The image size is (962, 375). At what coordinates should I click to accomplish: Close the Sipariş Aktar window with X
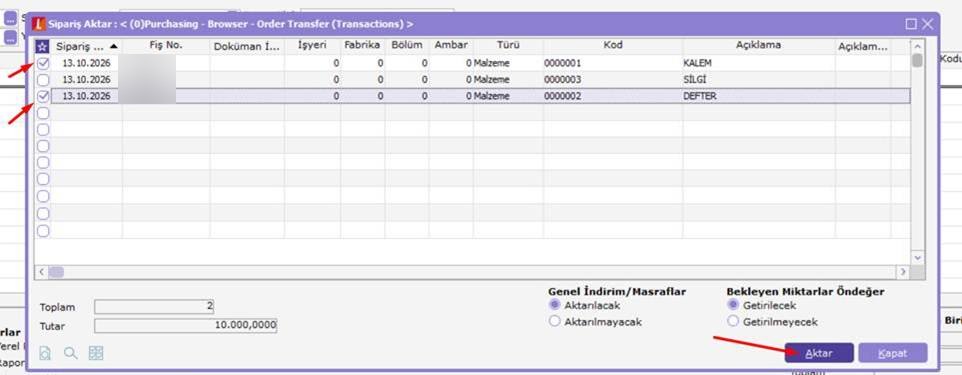tap(927, 24)
